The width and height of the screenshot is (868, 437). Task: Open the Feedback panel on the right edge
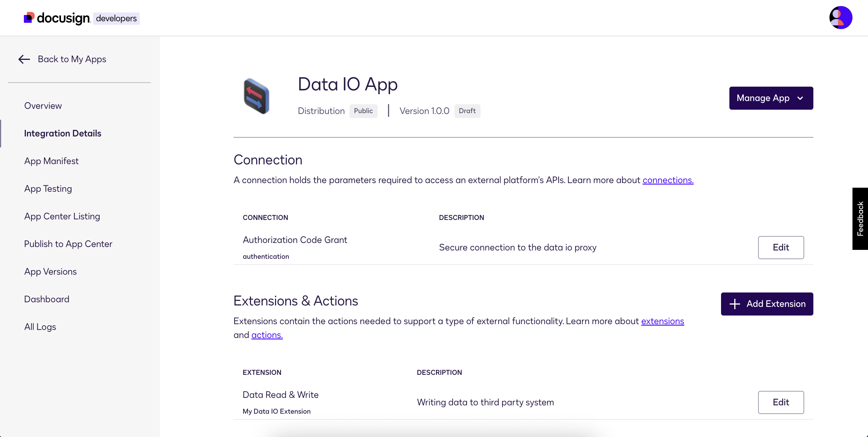[x=860, y=218]
